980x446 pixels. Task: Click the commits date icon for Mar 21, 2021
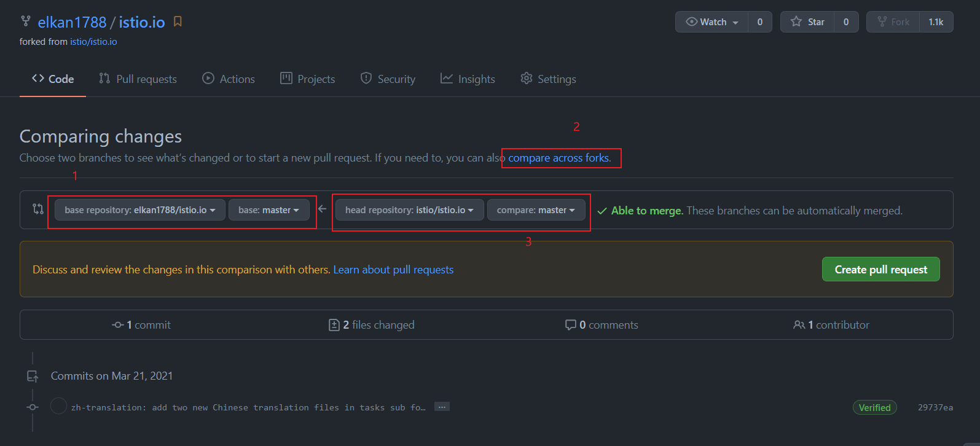[x=33, y=376]
